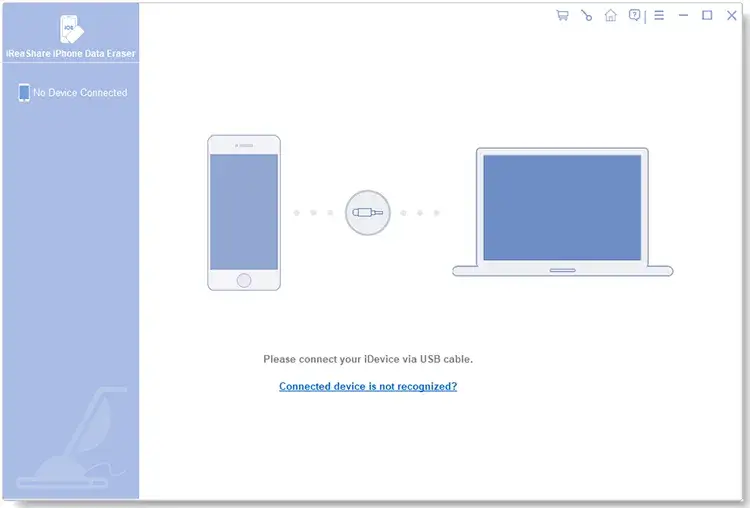Select the No Device Connected entry

pos(80,93)
